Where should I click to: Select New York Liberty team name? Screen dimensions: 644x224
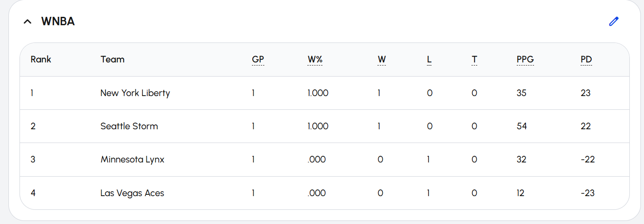135,93
